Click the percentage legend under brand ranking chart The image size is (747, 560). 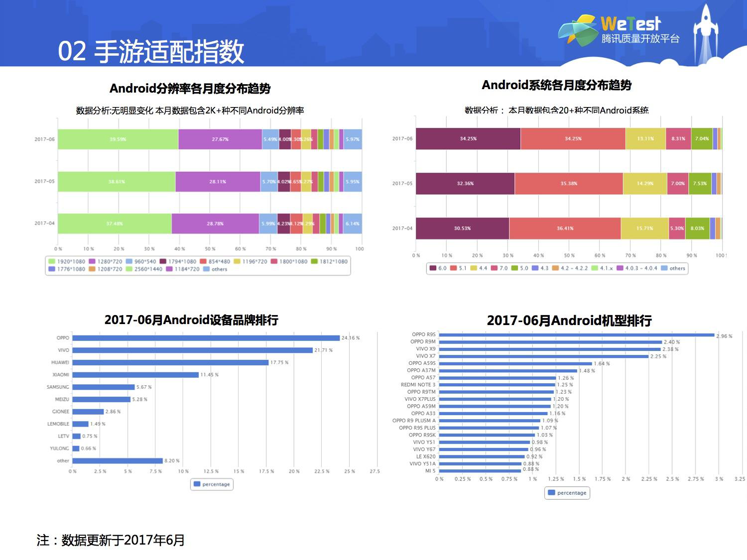click(212, 484)
